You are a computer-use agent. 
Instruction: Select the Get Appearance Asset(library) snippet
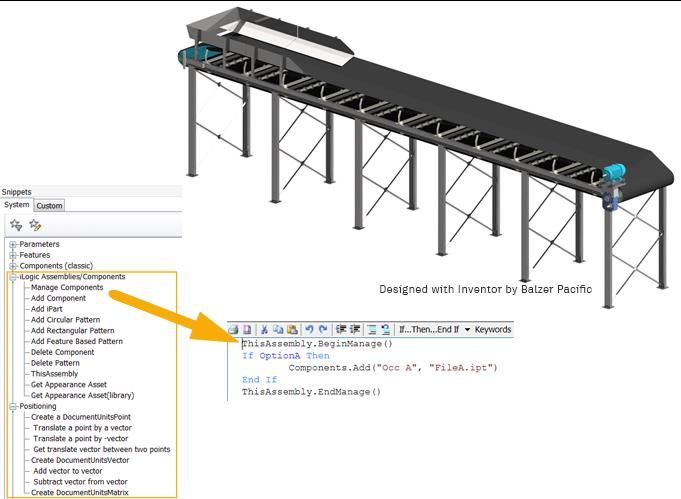[83, 396]
